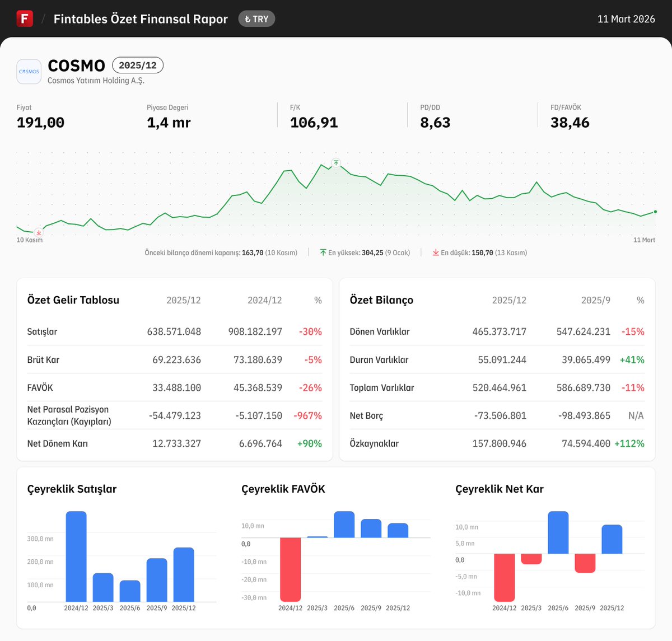This screenshot has width=672, height=641.
Task: Click the 2025/6 bar in Çeyreklik FAVÖK
Action: coord(344,525)
